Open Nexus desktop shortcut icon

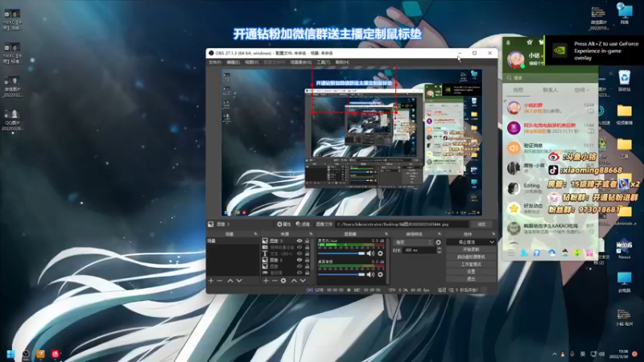[x=624, y=249]
